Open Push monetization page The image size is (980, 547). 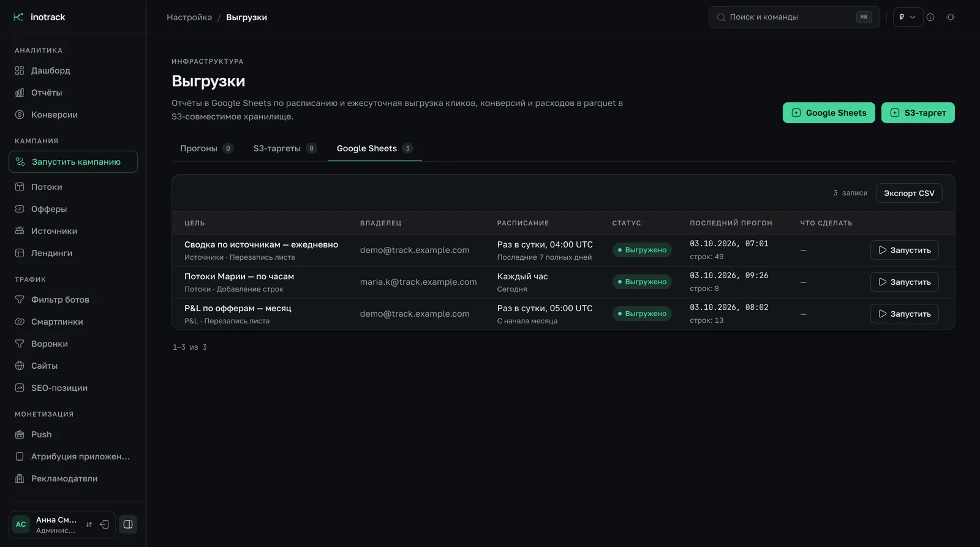point(73,434)
